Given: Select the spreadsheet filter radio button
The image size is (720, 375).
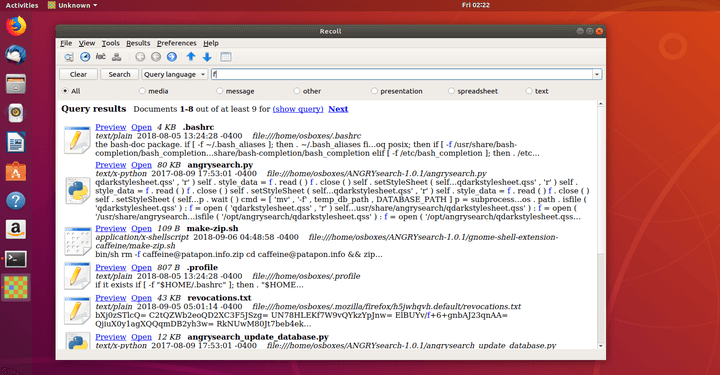Looking at the screenshot, I should coord(451,91).
